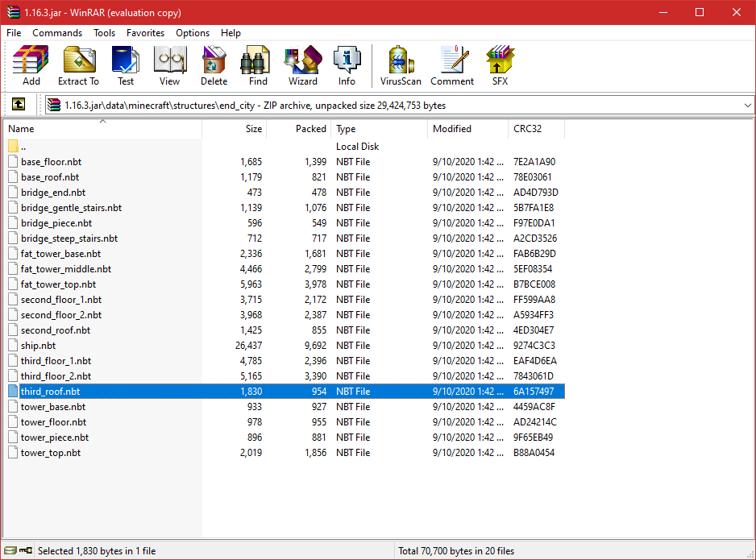Open the Favorites menu
Viewport: 756px width, 560px height.
(x=145, y=33)
